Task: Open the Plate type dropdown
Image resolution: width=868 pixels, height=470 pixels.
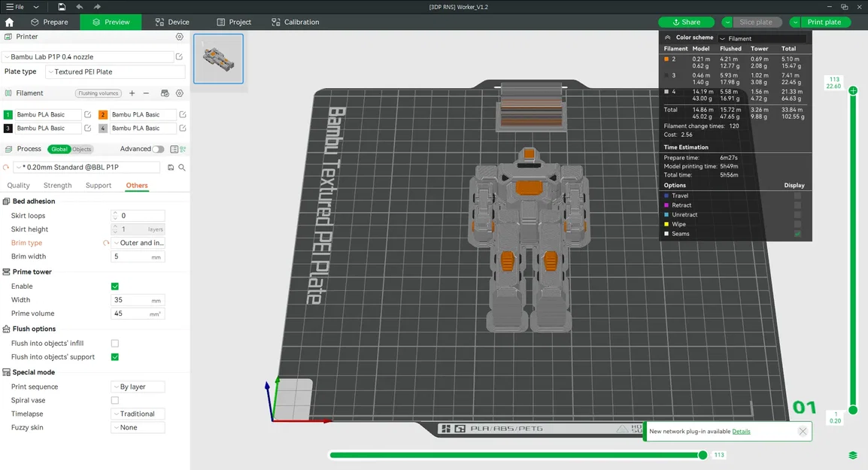Action: pyautogui.click(x=114, y=71)
